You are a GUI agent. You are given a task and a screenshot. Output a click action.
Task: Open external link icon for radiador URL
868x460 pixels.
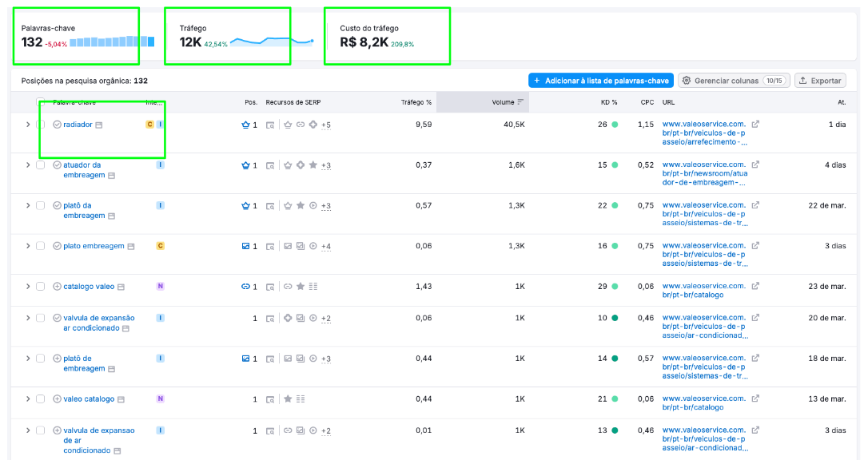point(755,125)
